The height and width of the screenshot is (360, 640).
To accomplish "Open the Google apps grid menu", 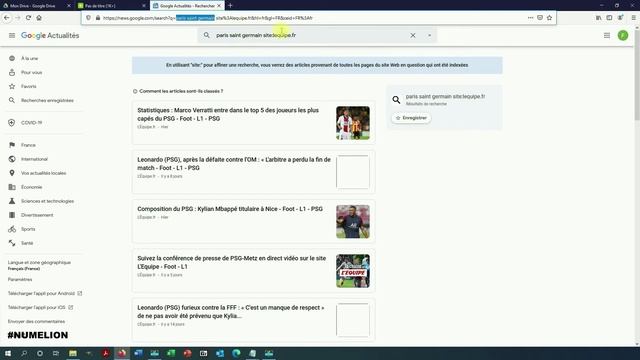I will pyautogui.click(x=607, y=36).
